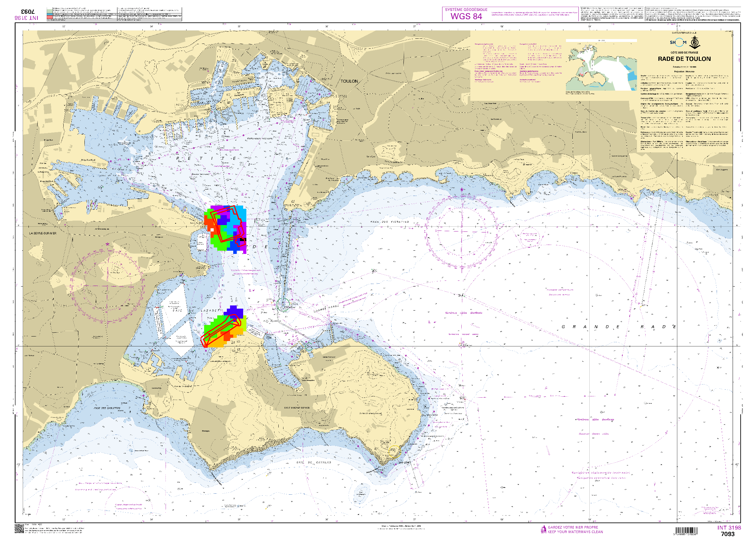Screen dimensions: 756x543
Task: Click the GRANDE RADE water label
Action: coord(619,327)
